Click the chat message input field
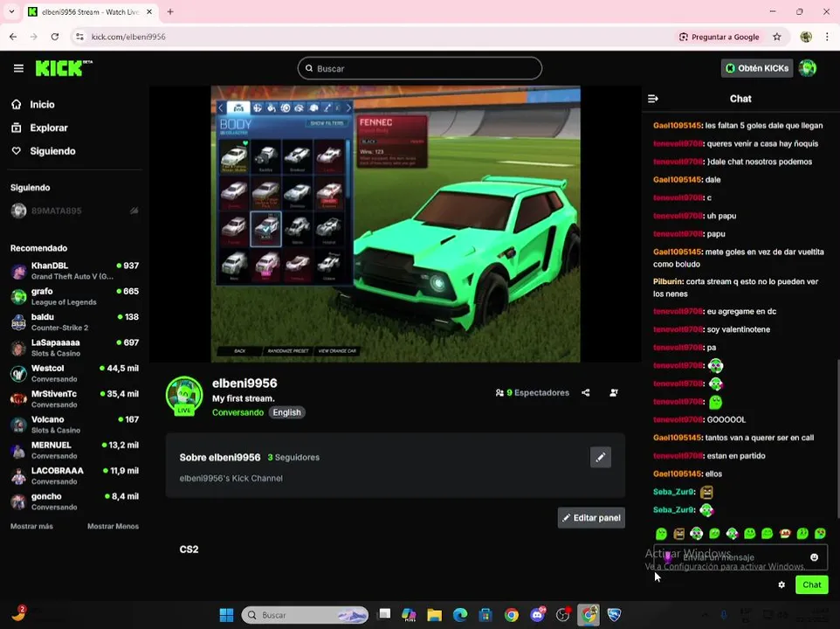This screenshot has width=840, height=629. tap(740, 557)
